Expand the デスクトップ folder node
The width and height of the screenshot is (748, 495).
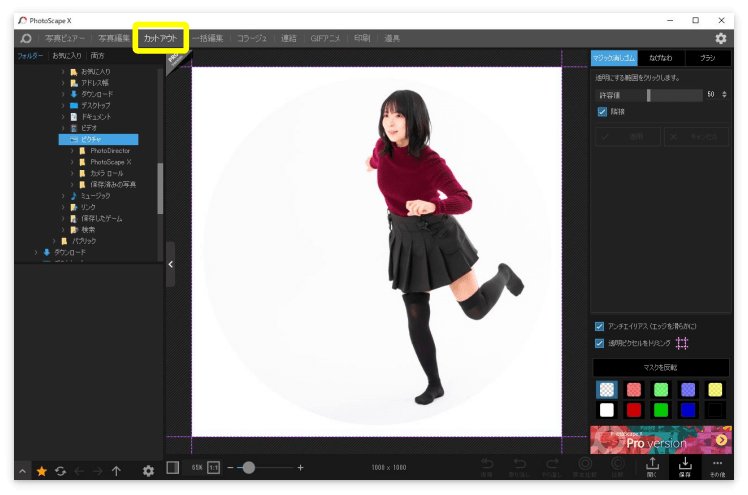click(63, 105)
